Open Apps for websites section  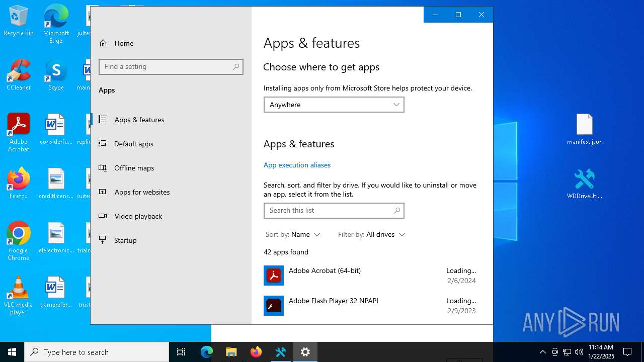[x=142, y=192]
